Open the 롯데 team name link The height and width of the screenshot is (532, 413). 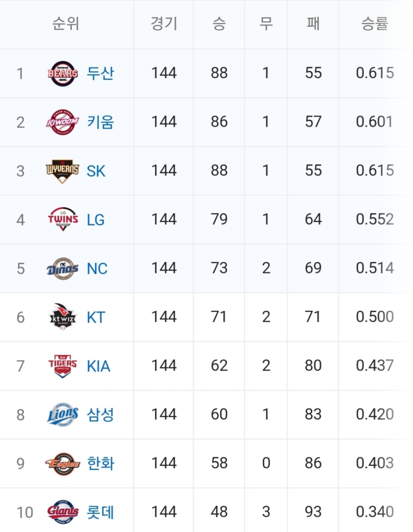(100, 512)
